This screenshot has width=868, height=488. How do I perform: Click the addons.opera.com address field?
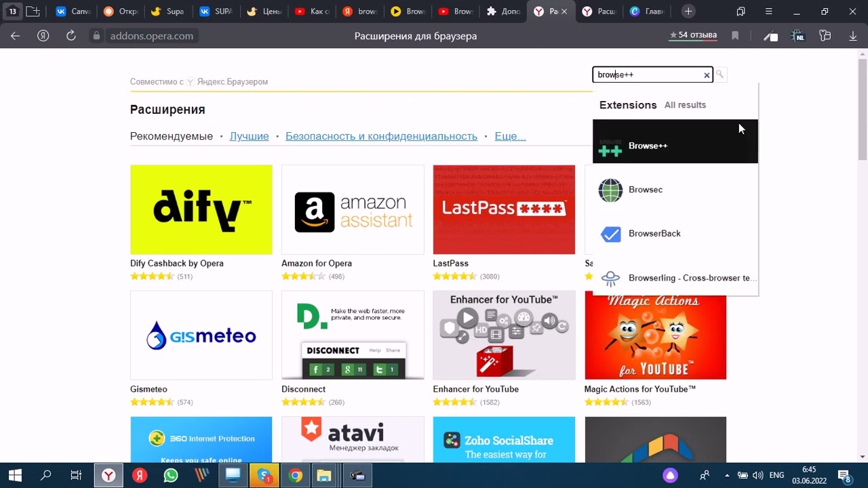coord(152,36)
